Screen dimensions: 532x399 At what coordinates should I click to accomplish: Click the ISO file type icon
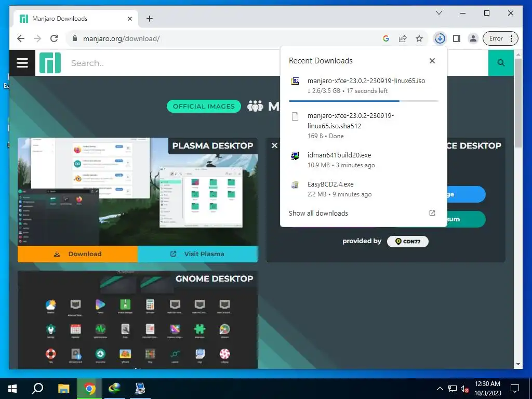point(295,81)
